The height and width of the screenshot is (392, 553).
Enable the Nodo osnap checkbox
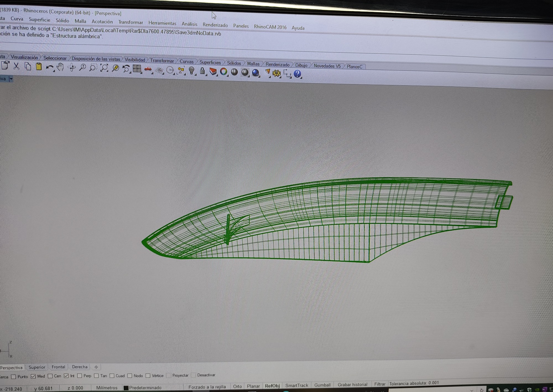130,376
